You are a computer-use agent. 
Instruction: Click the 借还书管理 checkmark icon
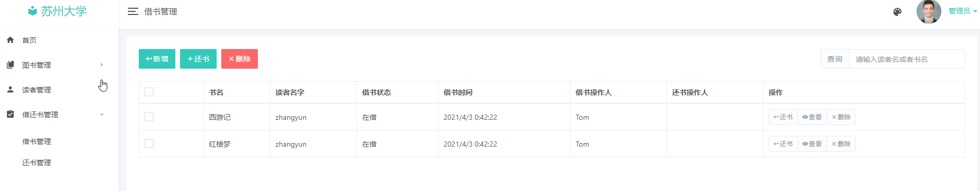point(10,114)
